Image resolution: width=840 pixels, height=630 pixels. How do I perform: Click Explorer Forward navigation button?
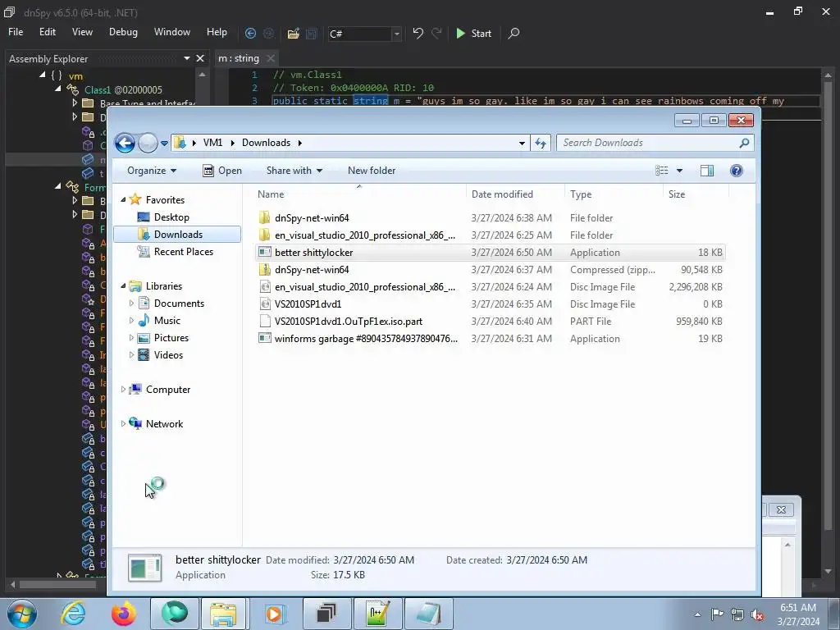(148, 143)
